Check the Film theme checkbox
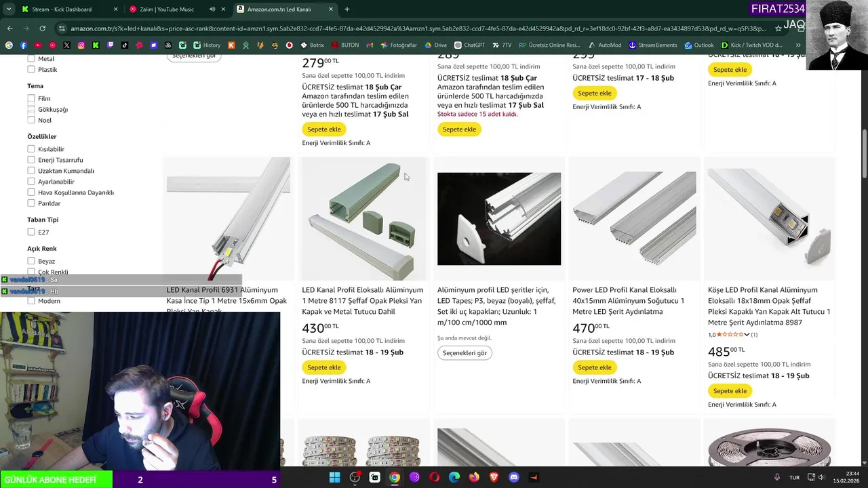 [31, 98]
